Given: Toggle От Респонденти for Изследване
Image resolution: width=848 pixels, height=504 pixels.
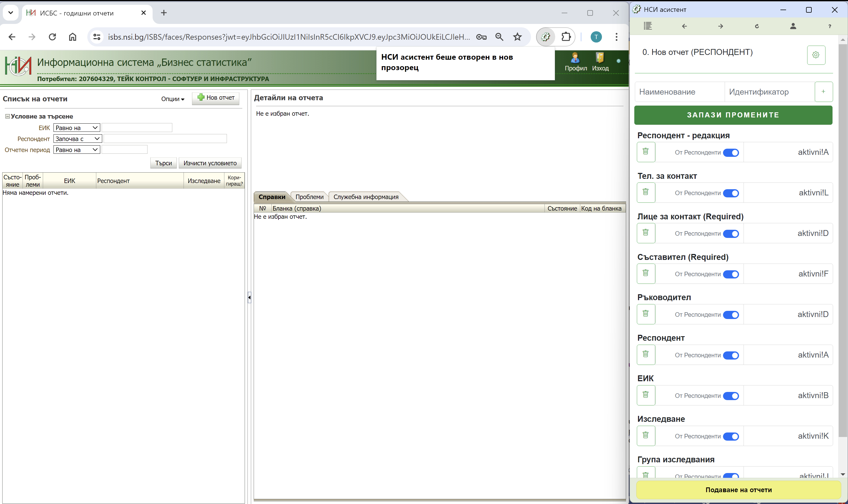Looking at the screenshot, I should 731,436.
